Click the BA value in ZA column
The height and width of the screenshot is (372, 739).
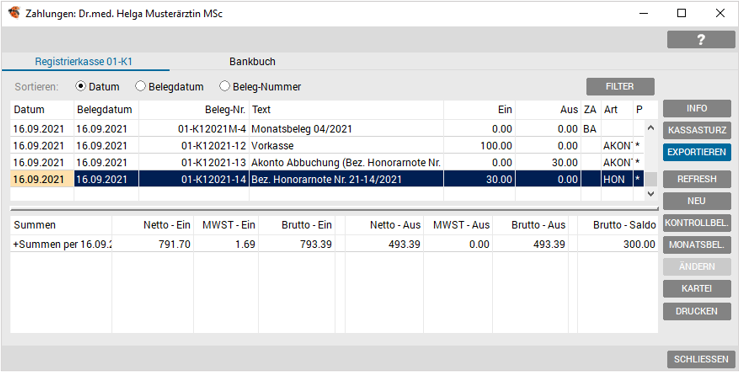591,129
